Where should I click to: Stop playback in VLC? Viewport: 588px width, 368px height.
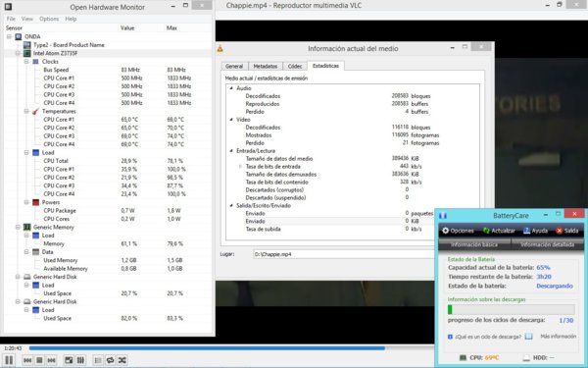[x=39, y=360]
